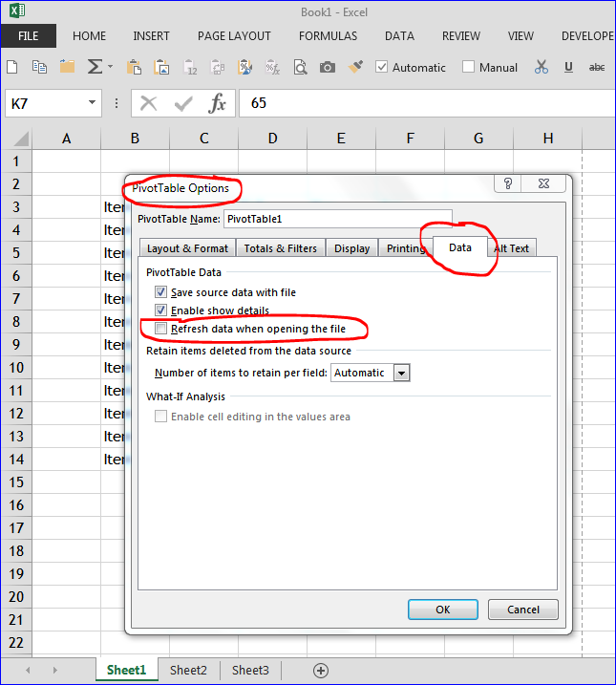The image size is (616, 685).
Task: Click the Paste Values icon with number 12
Action: (x=190, y=67)
